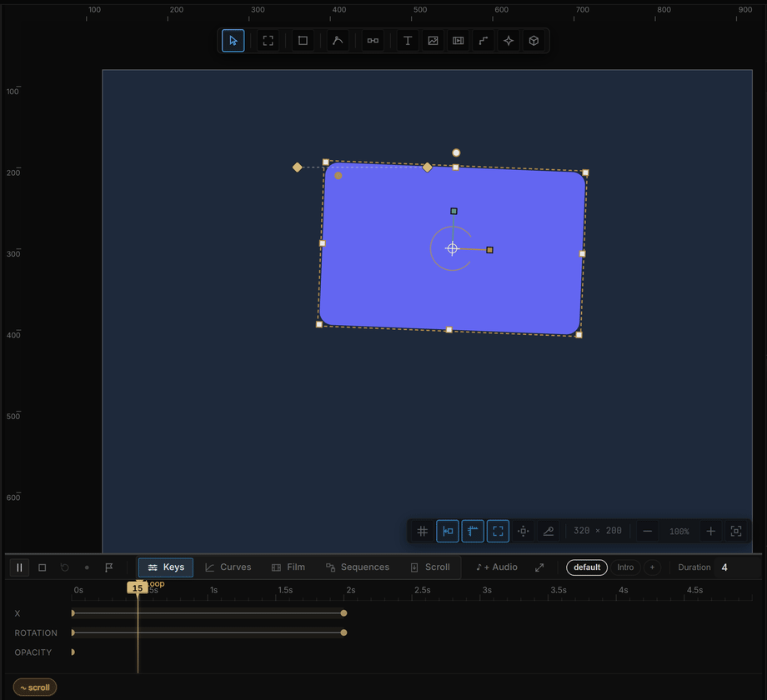This screenshot has width=767, height=700.
Task: Choose the video clip tool
Action: pos(458,41)
